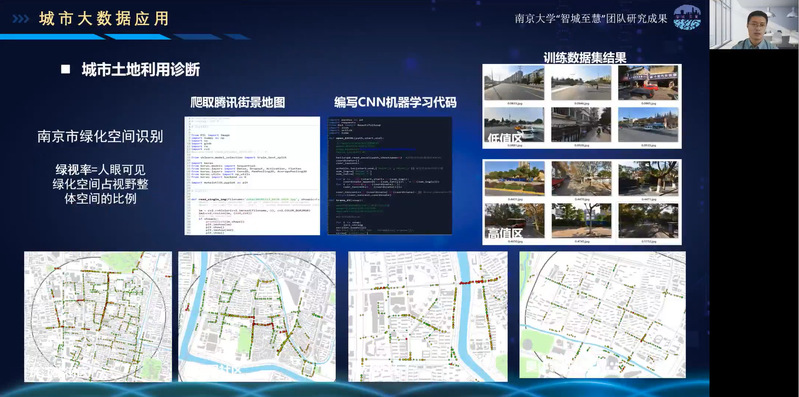Click the 城市土地利用诊断 subtitle
Viewport: 799px width, 397px height.
[141, 70]
